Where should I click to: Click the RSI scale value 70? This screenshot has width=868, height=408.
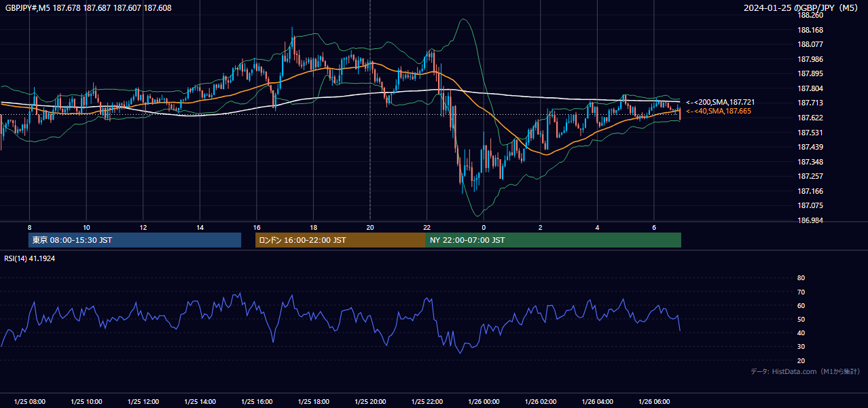click(801, 292)
